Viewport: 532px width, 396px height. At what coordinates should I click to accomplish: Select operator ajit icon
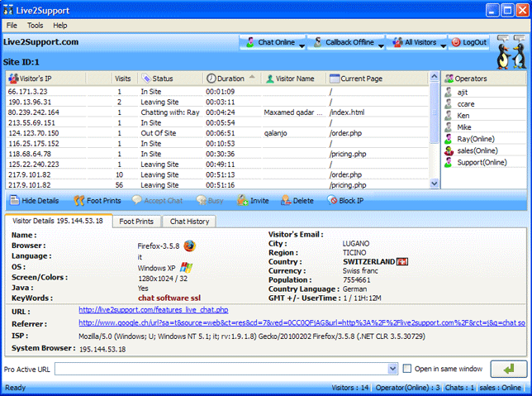coord(449,92)
